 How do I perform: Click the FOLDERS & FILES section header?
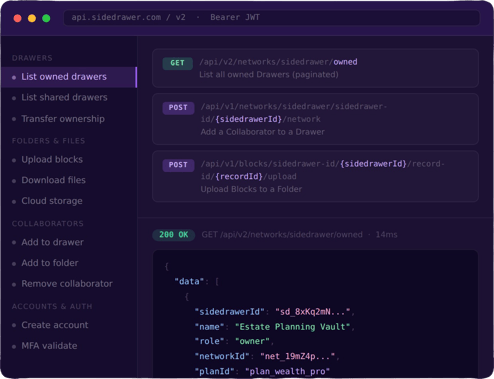click(x=48, y=141)
